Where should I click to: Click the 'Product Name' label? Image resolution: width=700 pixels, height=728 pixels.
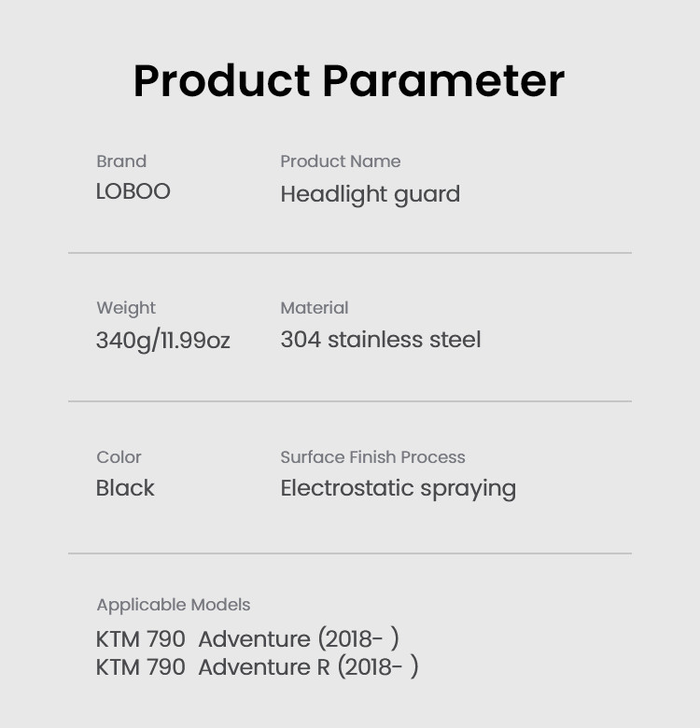coord(341,161)
